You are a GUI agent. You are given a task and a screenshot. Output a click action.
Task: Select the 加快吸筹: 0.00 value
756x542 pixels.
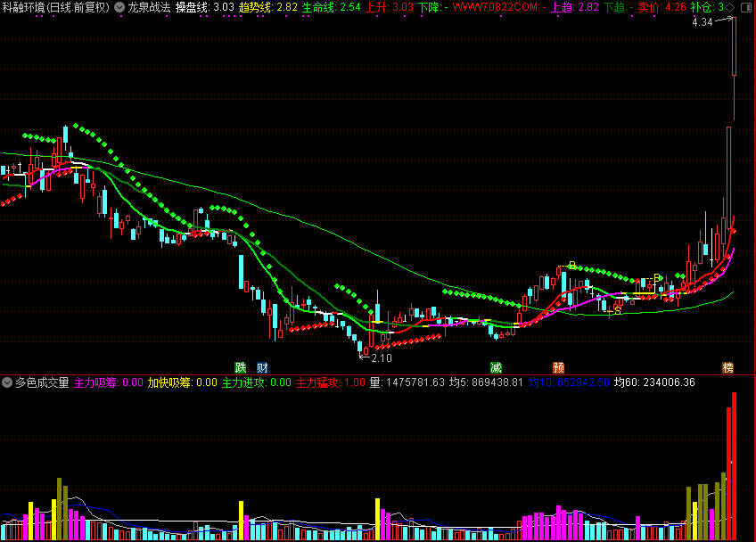182,382
